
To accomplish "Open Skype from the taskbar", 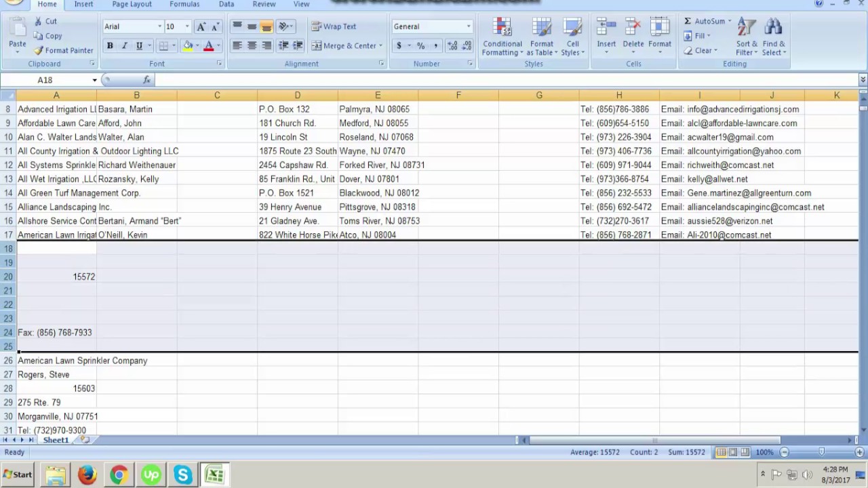I will click(x=182, y=474).
